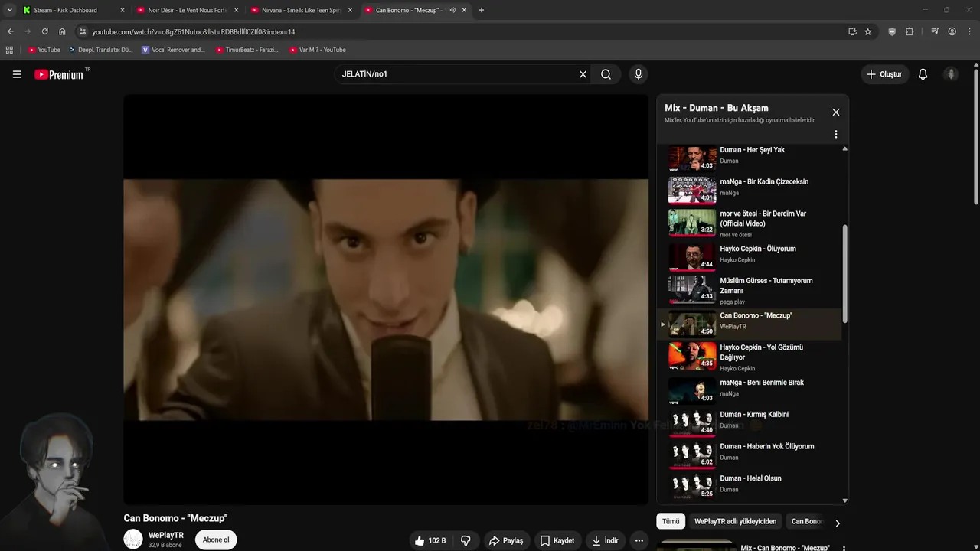Play Duman - Her Şeyi Yak
This screenshot has width=980, height=551.
(750, 156)
